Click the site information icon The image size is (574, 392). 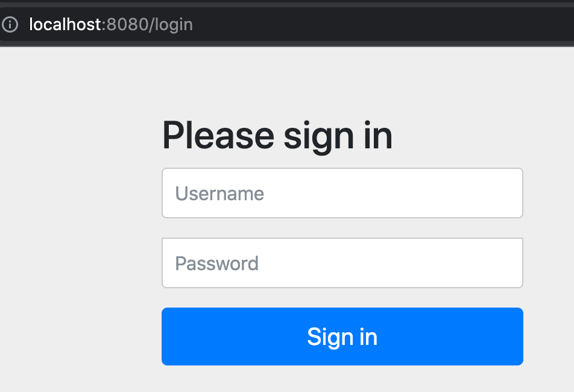click(10, 25)
